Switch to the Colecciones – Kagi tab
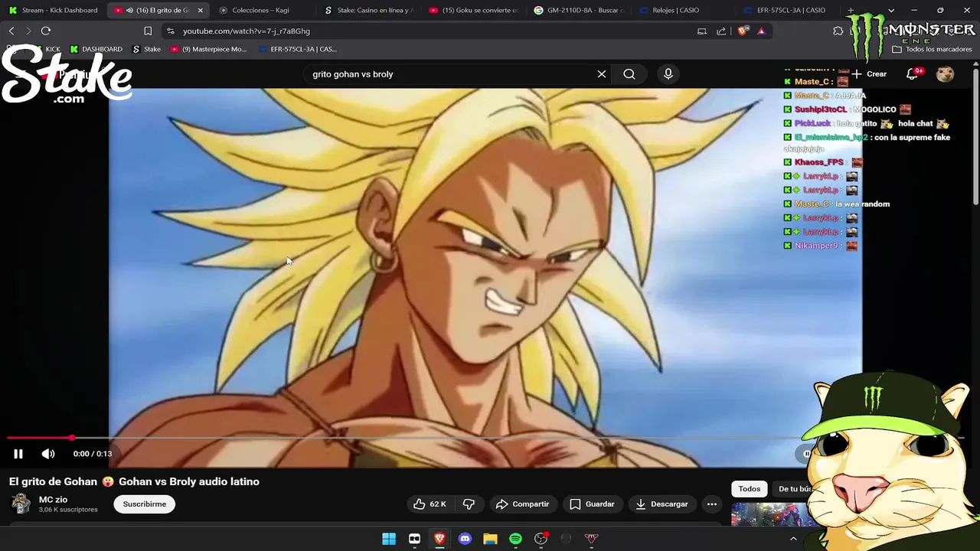This screenshot has height=551, width=980. click(x=260, y=11)
